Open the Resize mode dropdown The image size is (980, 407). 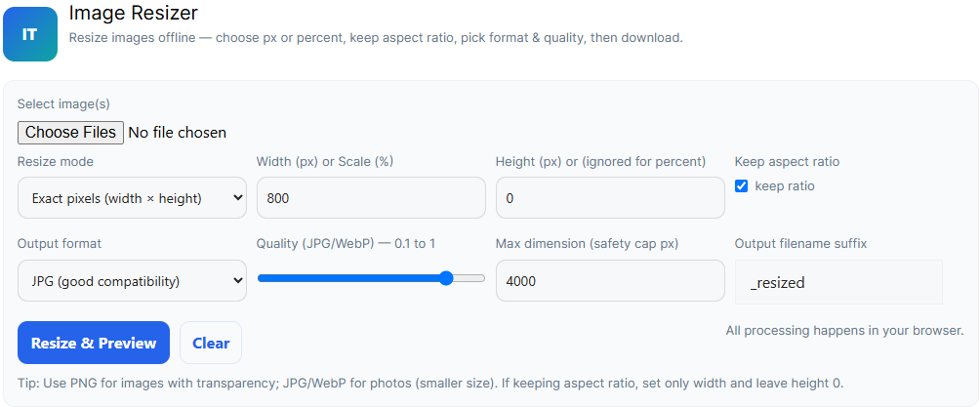132,198
